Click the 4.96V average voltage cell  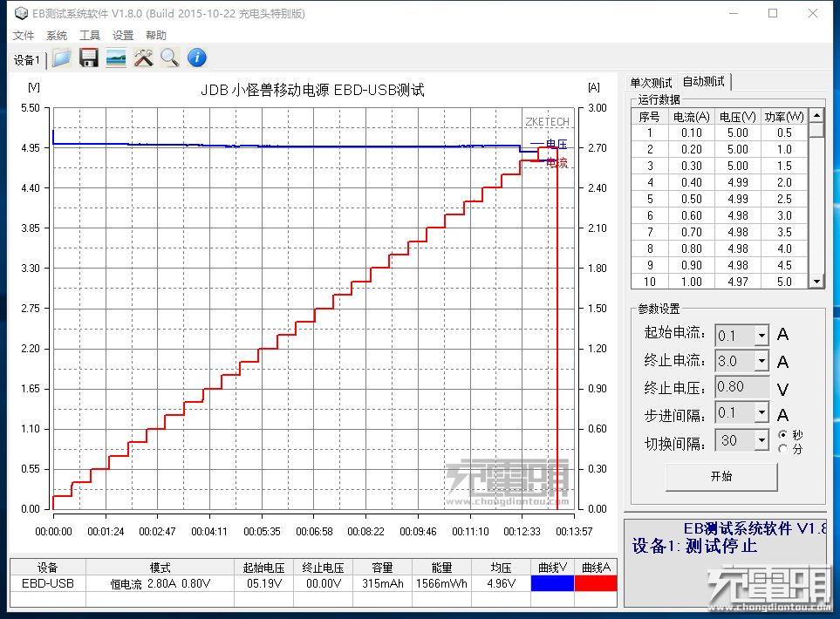coord(501,583)
